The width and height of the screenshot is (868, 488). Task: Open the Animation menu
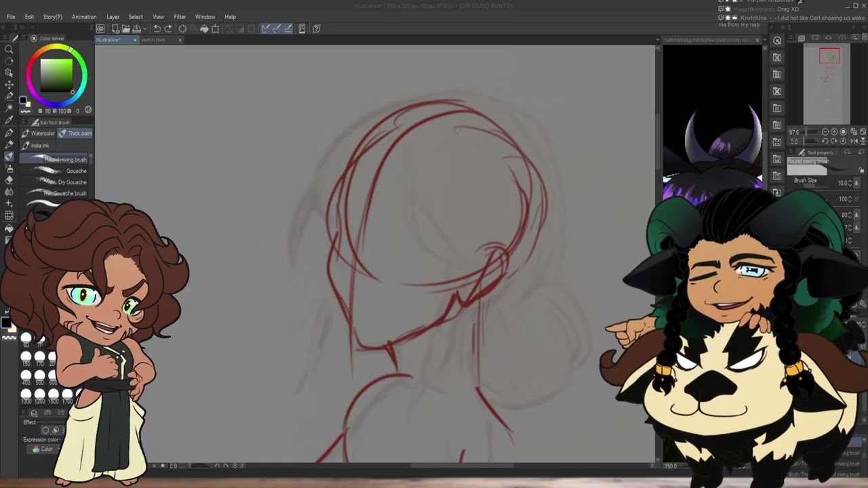84,17
